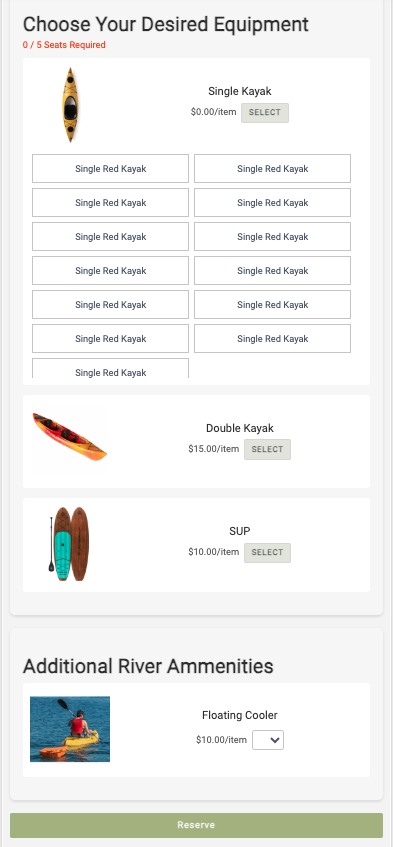Screen dimensions: 393x847
Task: Select the Single Kayak equipment option
Action: 265,113
